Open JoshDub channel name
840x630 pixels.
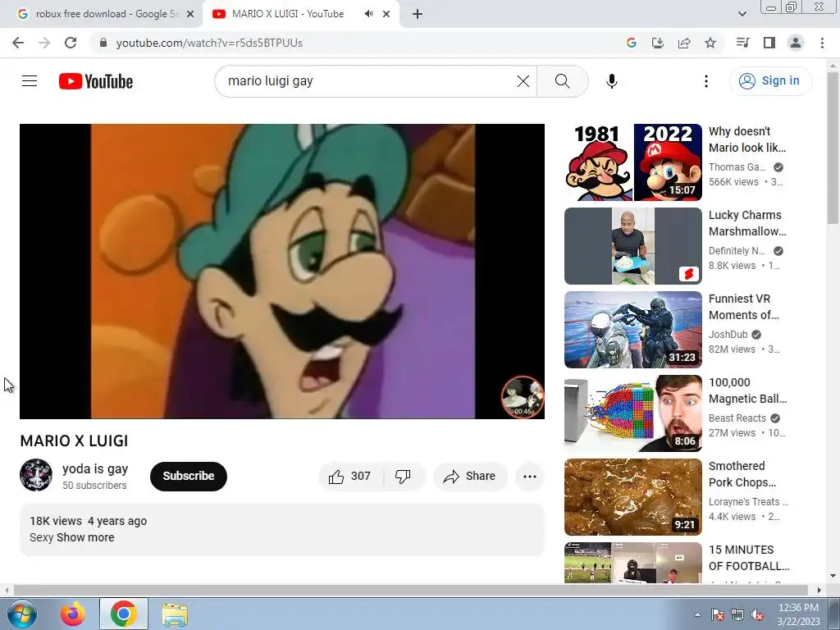click(x=728, y=335)
